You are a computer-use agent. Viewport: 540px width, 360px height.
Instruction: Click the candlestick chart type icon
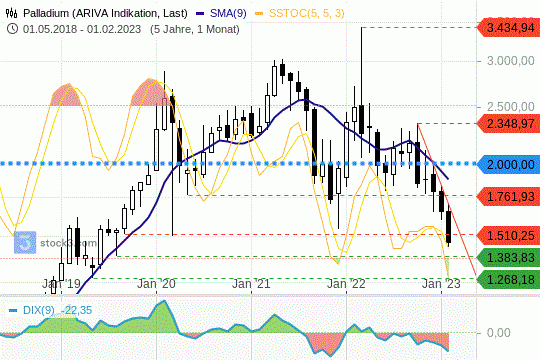[12, 13]
